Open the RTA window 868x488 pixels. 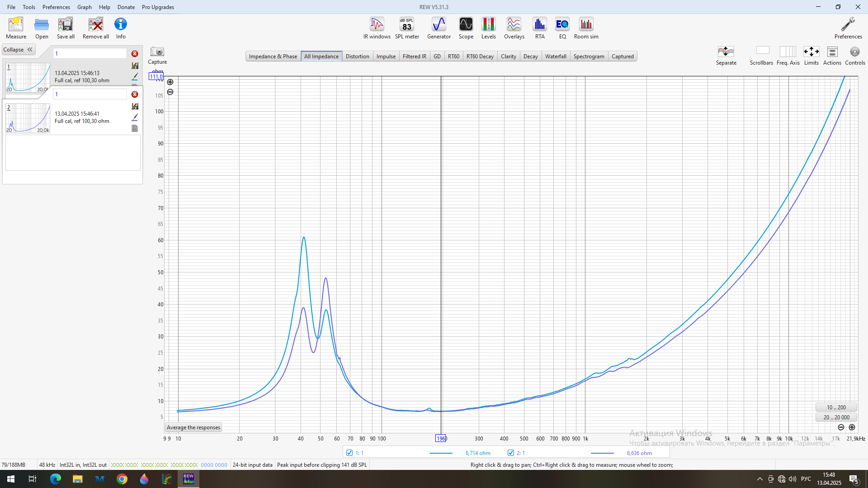click(x=540, y=28)
